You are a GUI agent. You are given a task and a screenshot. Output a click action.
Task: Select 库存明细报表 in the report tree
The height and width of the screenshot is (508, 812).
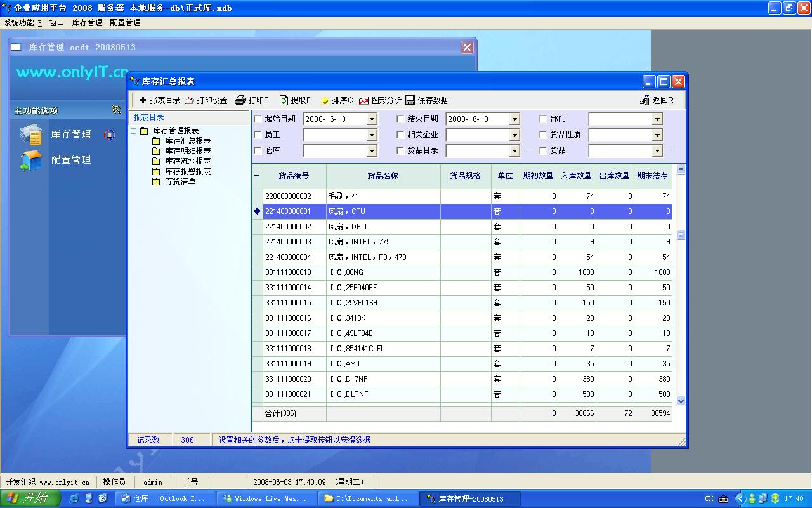188,151
